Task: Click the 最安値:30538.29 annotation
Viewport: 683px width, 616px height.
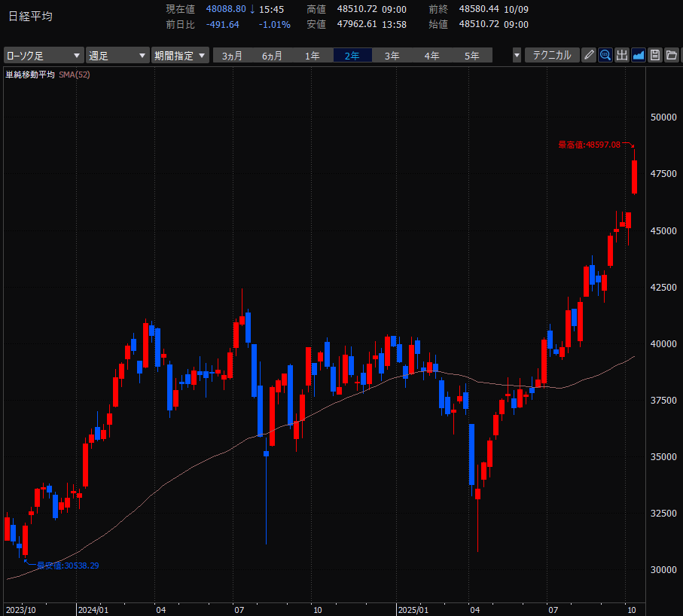Action: click(68, 566)
